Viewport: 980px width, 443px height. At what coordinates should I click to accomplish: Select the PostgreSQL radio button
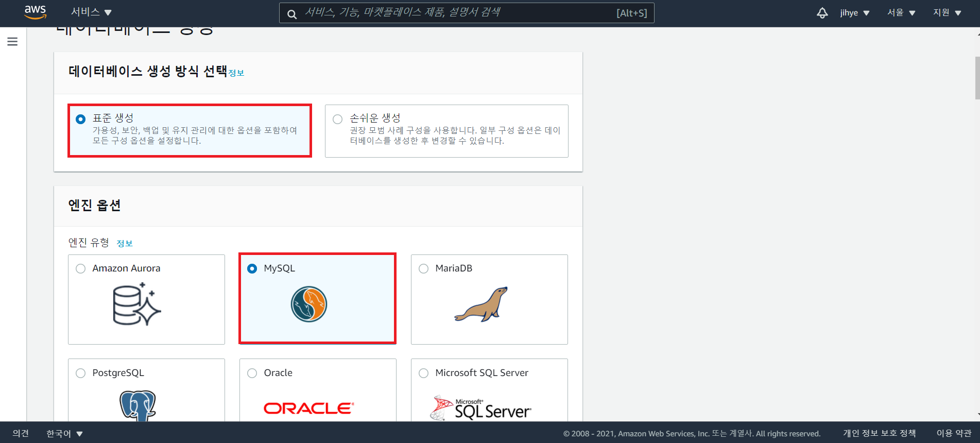(x=80, y=373)
